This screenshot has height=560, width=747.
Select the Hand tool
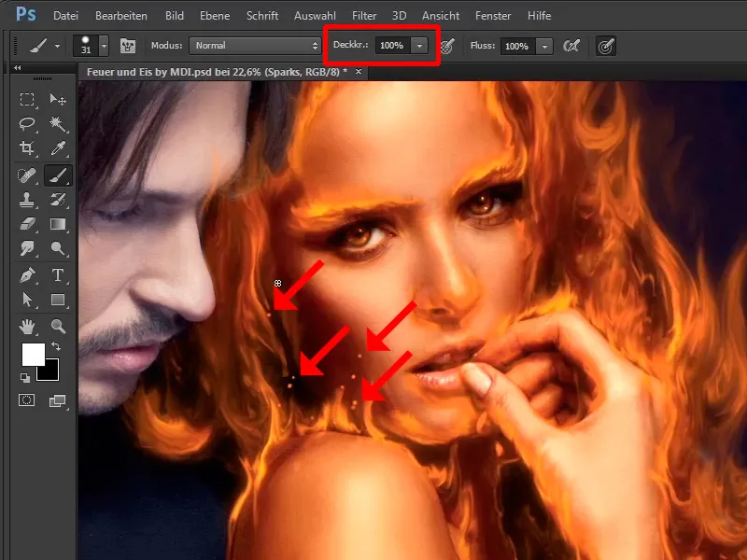click(27, 326)
